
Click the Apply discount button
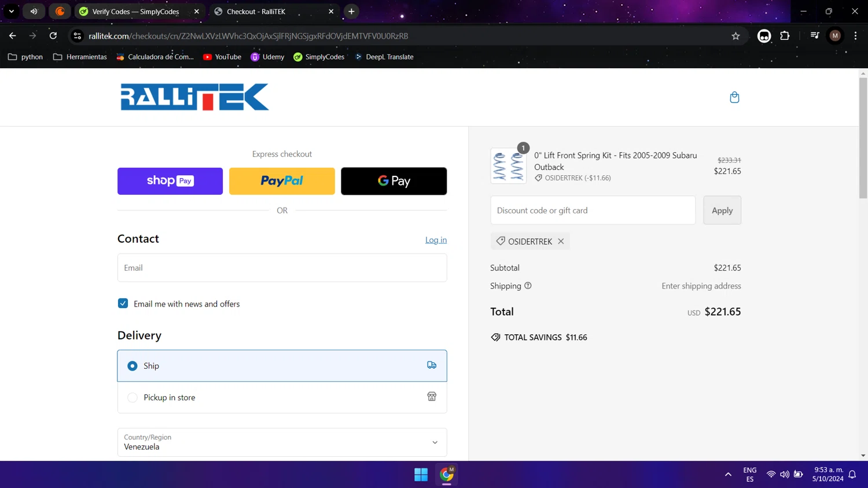(x=722, y=210)
